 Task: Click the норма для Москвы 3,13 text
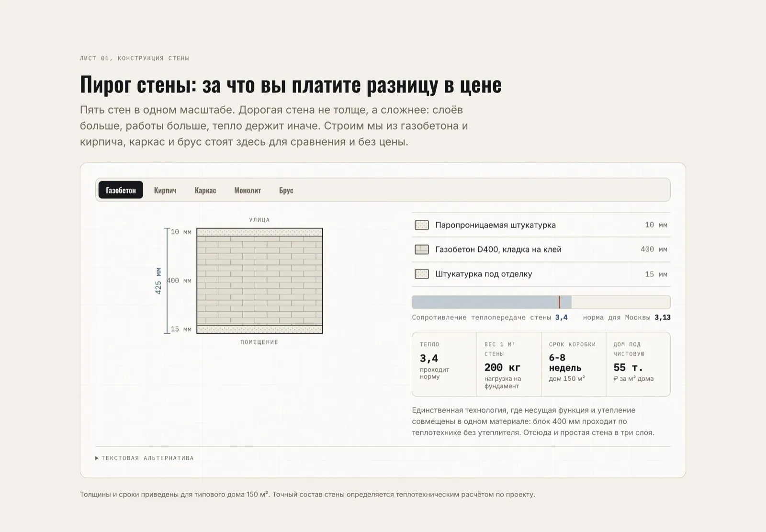[x=627, y=317]
